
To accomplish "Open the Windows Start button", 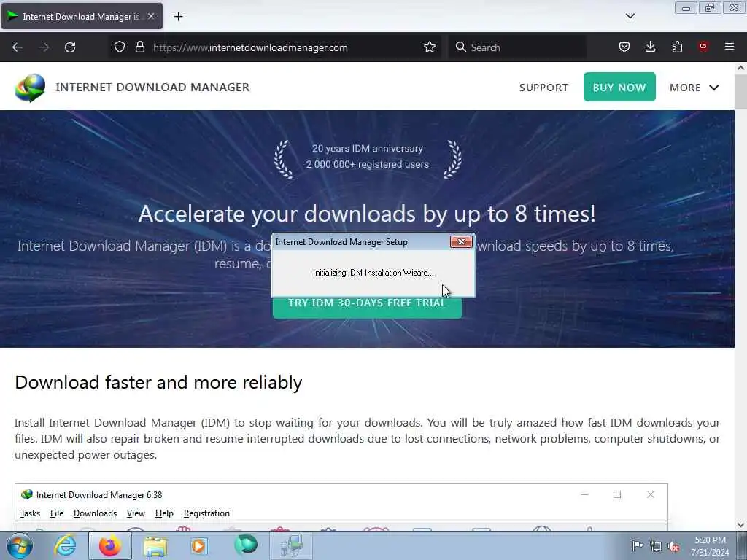I will tap(20, 545).
